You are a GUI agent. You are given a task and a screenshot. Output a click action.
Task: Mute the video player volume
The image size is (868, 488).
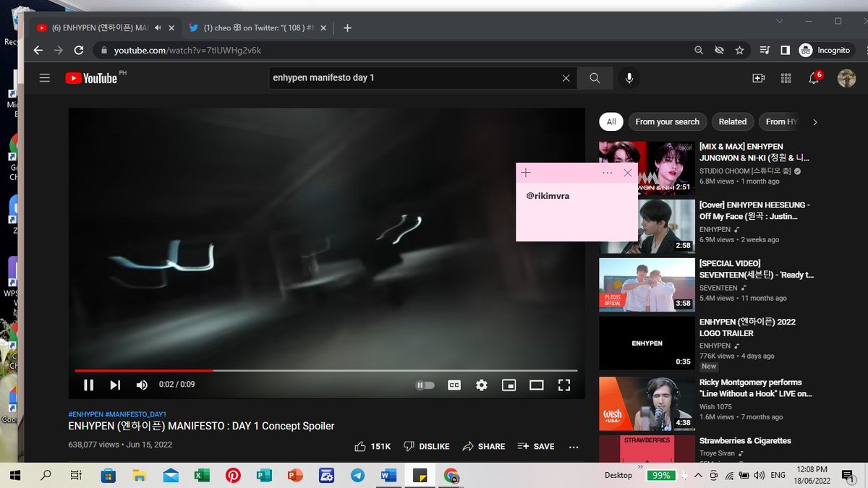142,385
